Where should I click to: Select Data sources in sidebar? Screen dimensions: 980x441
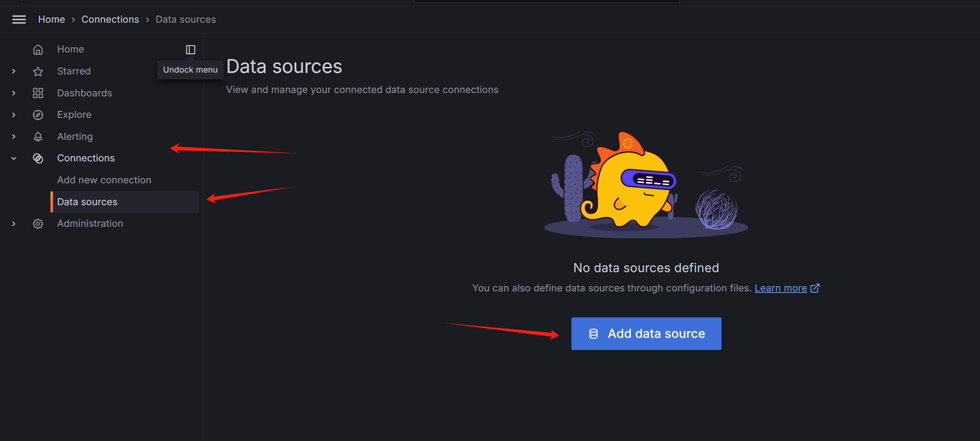click(87, 202)
